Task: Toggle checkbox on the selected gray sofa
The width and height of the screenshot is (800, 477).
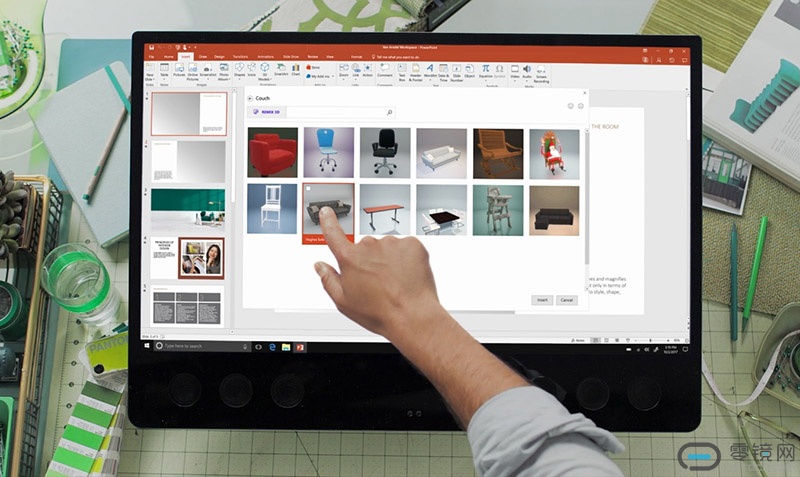Action: (309, 188)
